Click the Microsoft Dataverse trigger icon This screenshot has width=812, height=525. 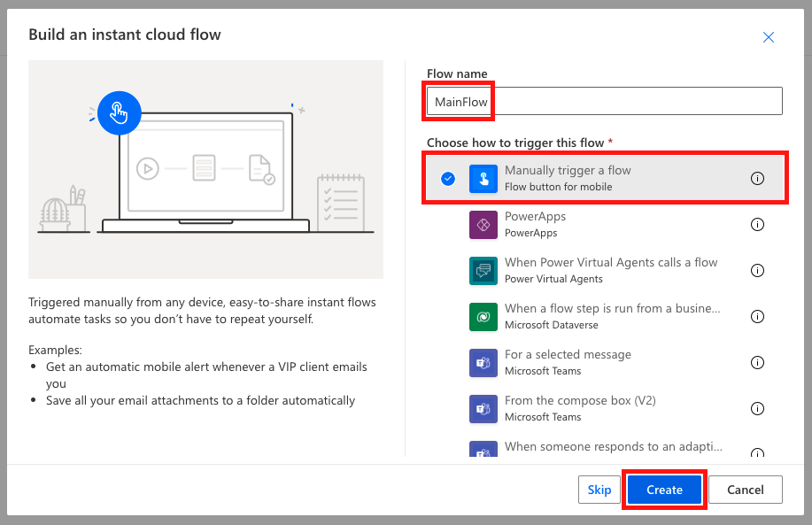[483, 316]
